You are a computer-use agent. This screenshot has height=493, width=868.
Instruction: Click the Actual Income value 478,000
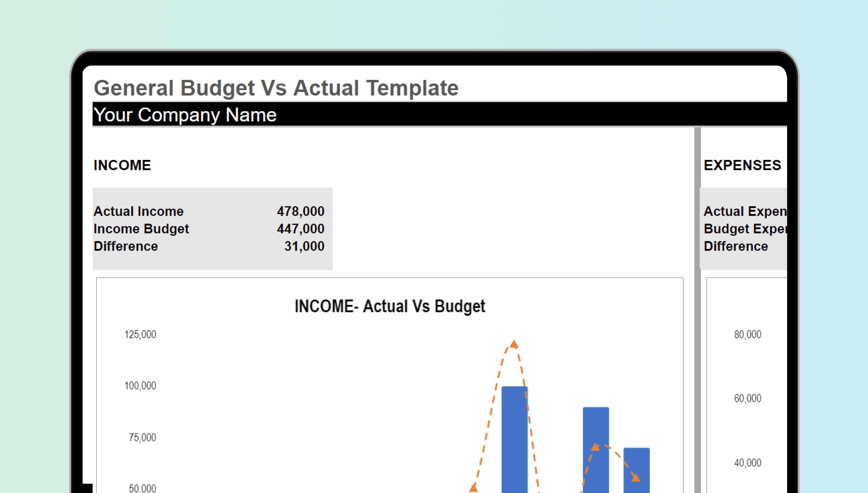(301, 211)
